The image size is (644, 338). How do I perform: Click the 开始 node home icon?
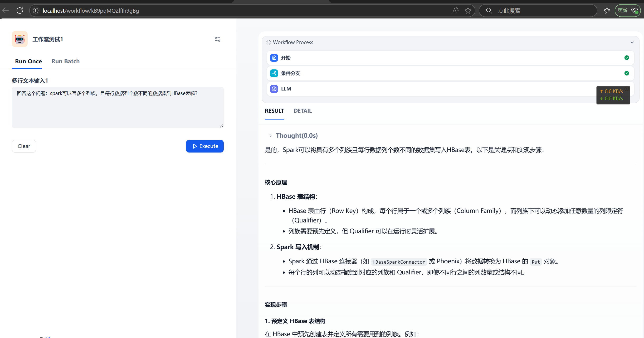(274, 58)
